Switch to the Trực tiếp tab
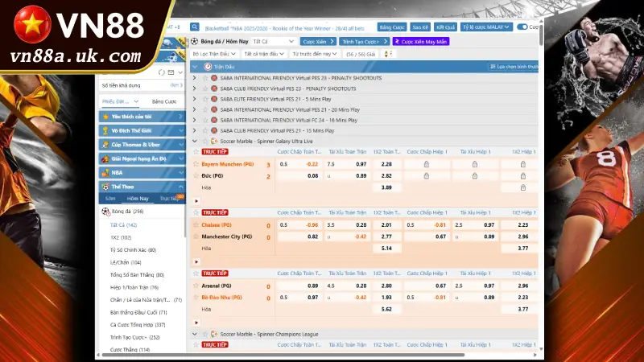Image resolution: width=644 pixels, height=362 pixels. point(169,199)
